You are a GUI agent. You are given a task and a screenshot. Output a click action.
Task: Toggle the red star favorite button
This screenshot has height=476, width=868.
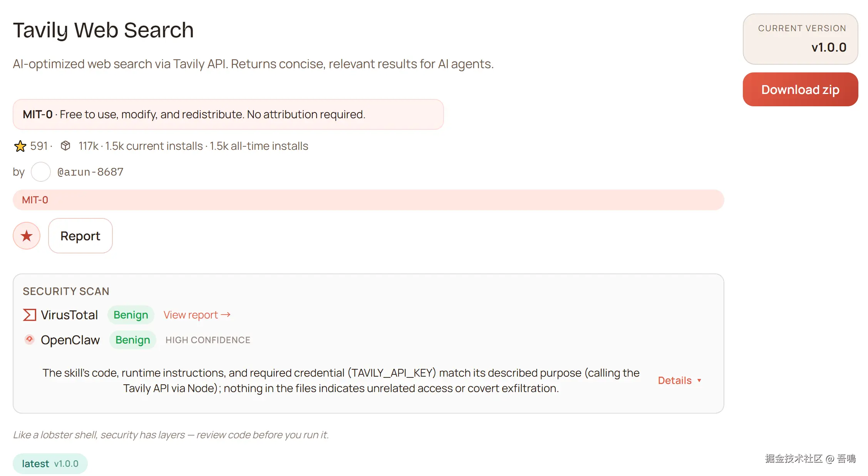coord(27,236)
